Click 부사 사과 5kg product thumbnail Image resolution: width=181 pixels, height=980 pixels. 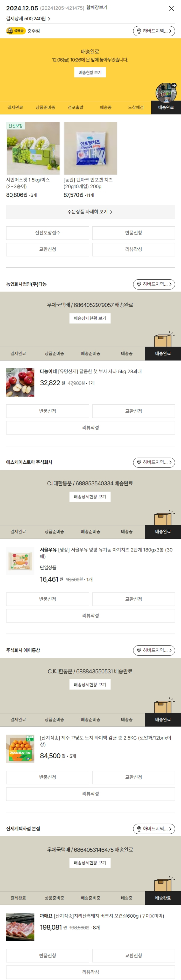(x=20, y=382)
